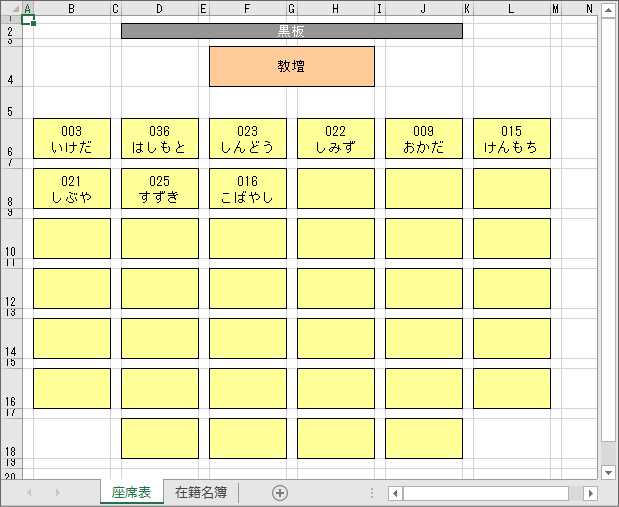Click the empty yellow seat in F14

pos(248,338)
